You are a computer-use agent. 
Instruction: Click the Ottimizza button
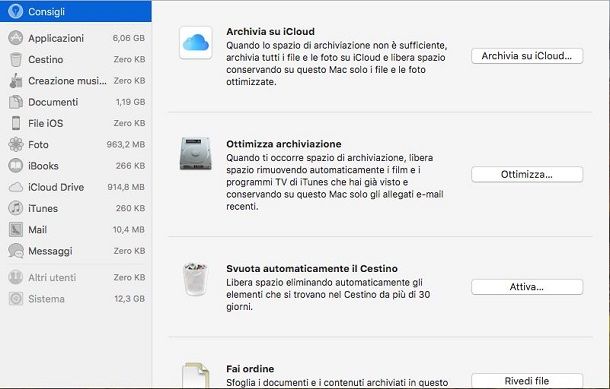(527, 174)
